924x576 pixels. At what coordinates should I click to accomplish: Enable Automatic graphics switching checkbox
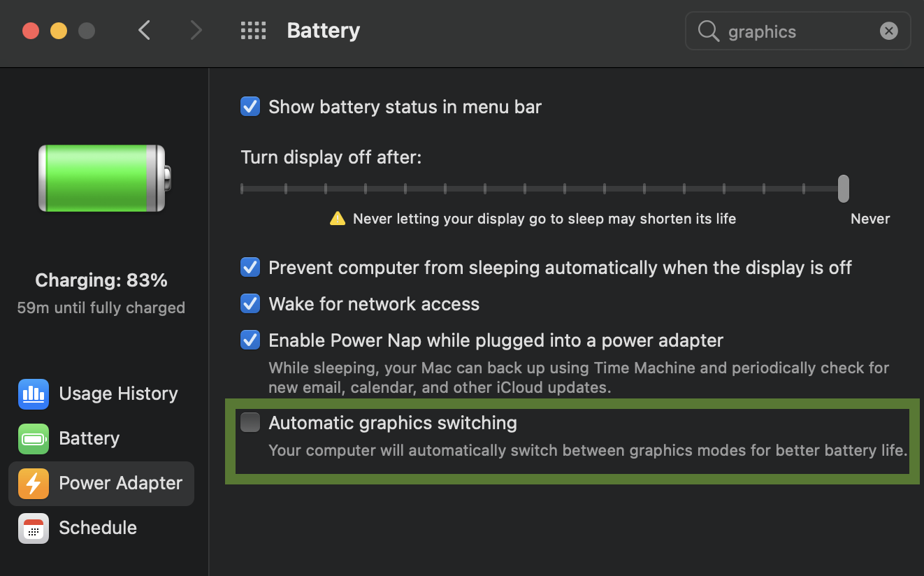[250, 422]
